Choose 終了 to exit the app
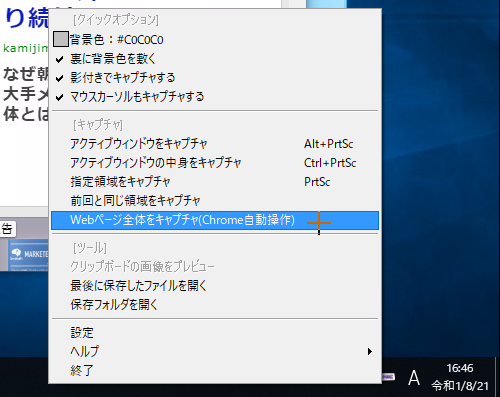This screenshot has height=397, width=500. tap(215, 370)
